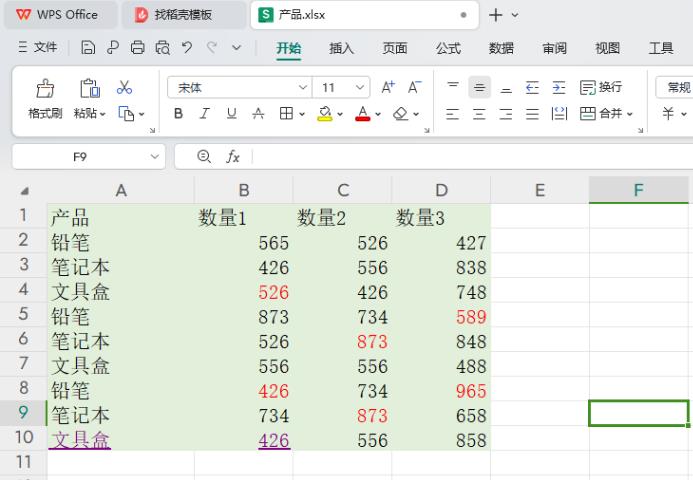Open the 文件 menu
Viewport: 693px width, 480px height.
pyautogui.click(x=38, y=47)
